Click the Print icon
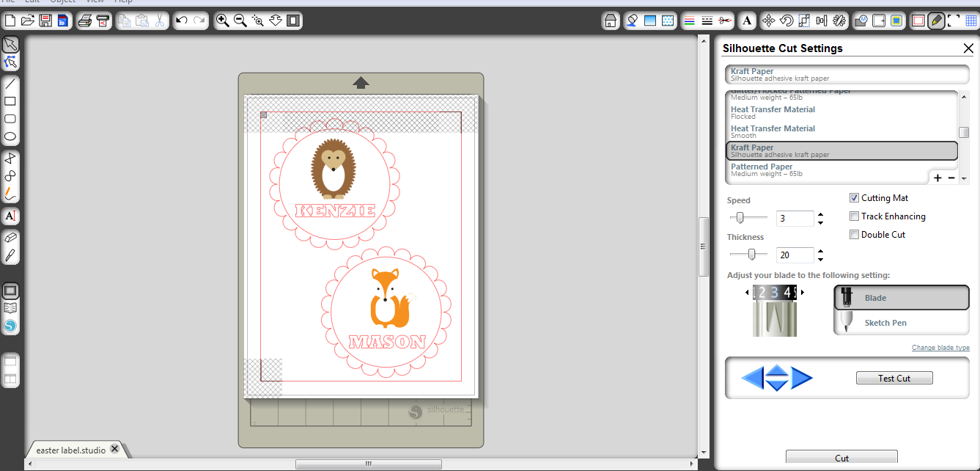This screenshot has width=980, height=471. click(x=85, y=21)
